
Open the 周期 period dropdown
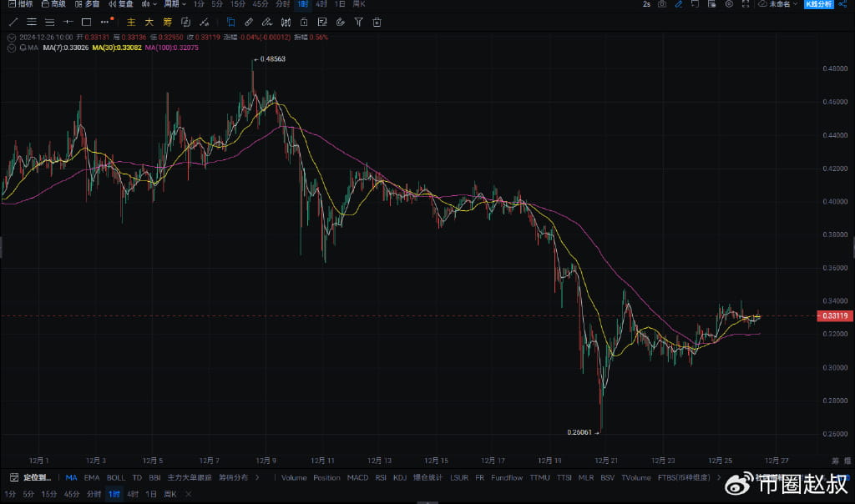tap(175, 4)
